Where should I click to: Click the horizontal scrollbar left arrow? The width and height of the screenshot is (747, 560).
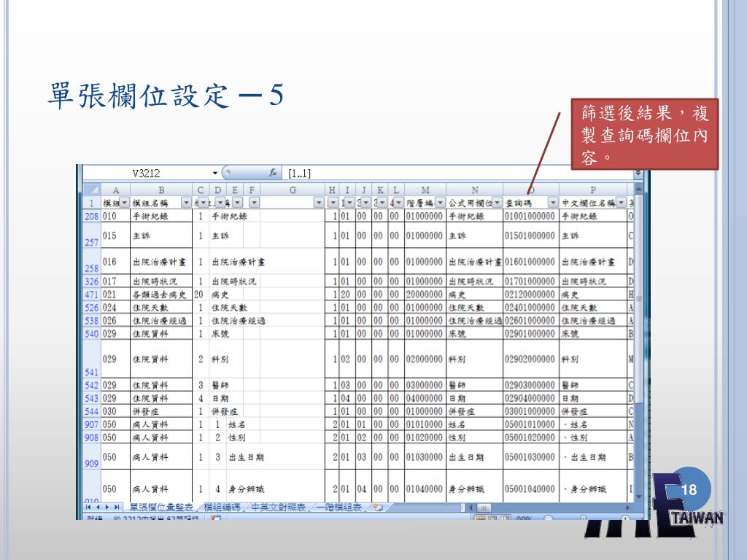coord(471,507)
